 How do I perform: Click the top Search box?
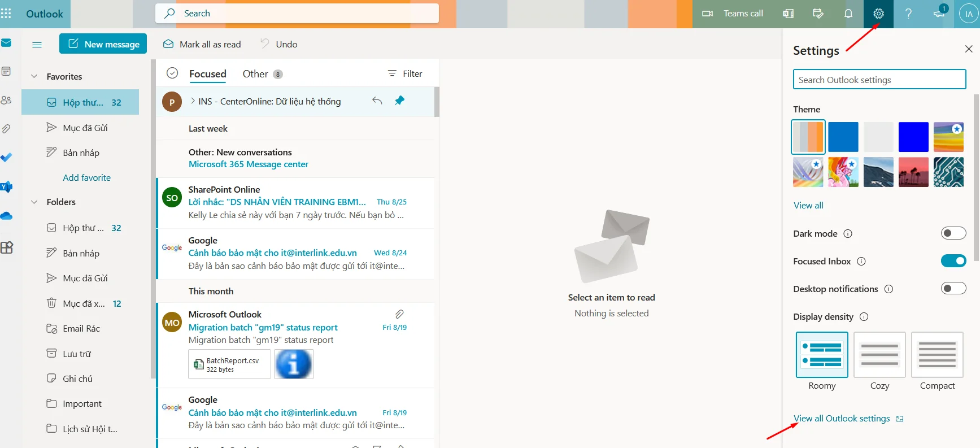click(x=297, y=14)
